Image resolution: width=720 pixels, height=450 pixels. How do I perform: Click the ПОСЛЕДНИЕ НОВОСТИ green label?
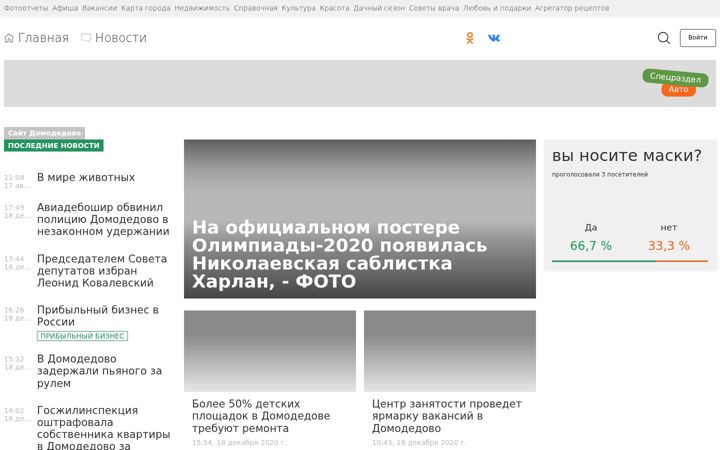[x=54, y=145]
